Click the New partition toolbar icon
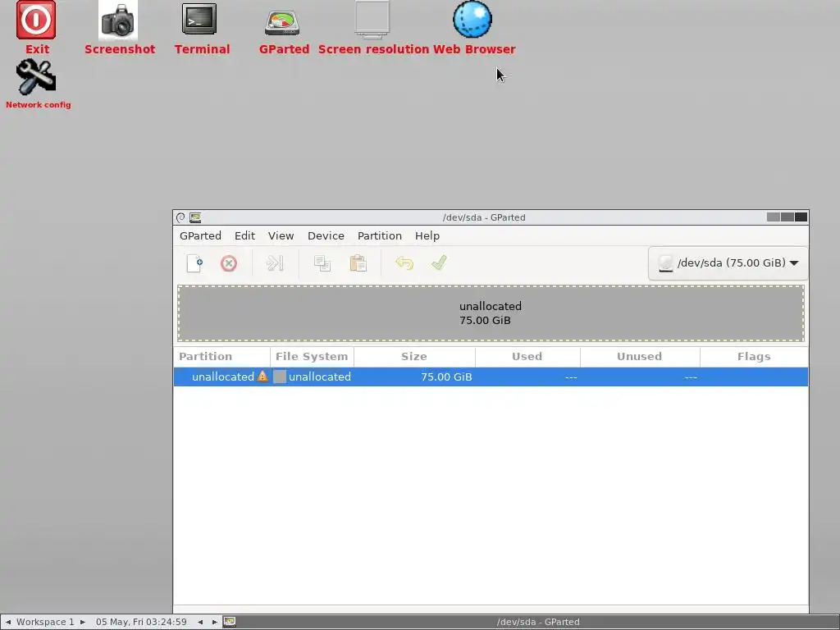Screen dimensions: 840x630 [x=194, y=263]
